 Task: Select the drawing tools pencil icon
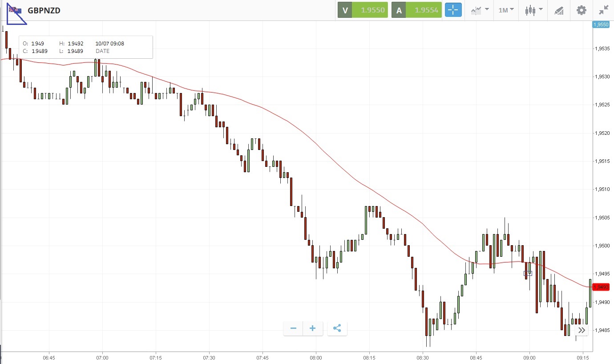point(559,10)
